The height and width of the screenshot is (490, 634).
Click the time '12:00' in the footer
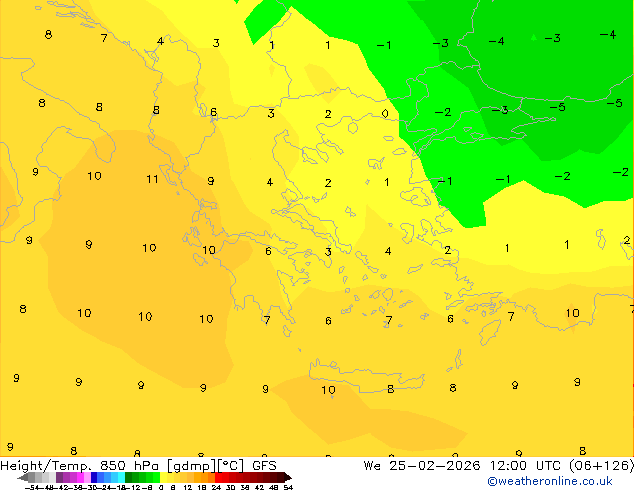508,466
